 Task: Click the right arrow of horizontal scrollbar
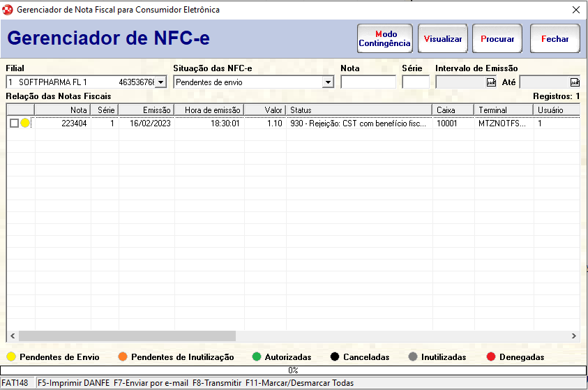(x=574, y=336)
